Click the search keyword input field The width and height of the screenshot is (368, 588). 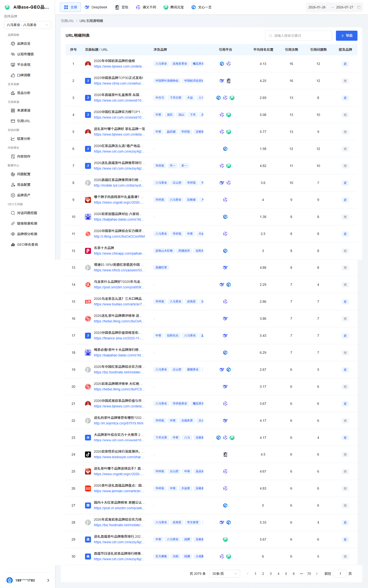(298, 35)
